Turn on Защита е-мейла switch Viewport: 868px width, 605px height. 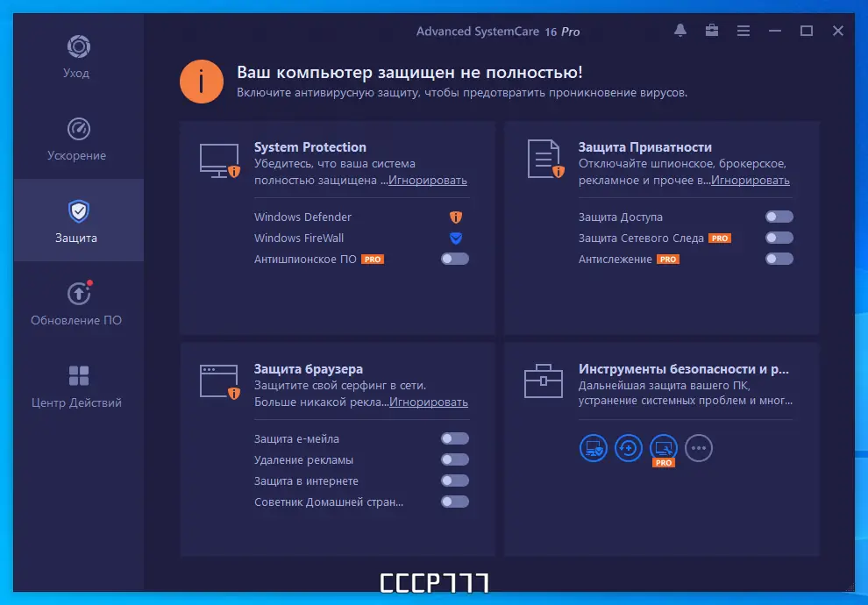point(455,439)
